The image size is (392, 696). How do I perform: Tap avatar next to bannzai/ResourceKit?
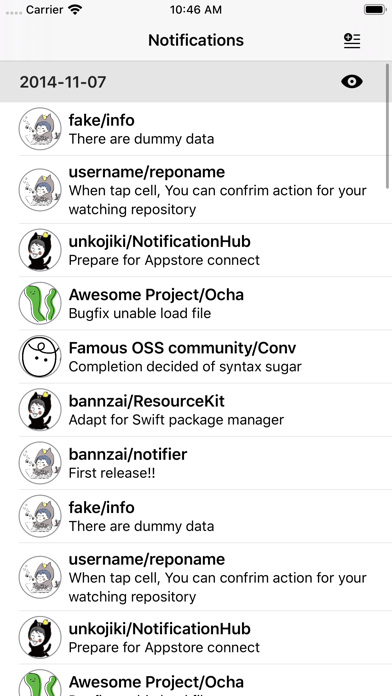pyautogui.click(x=40, y=410)
